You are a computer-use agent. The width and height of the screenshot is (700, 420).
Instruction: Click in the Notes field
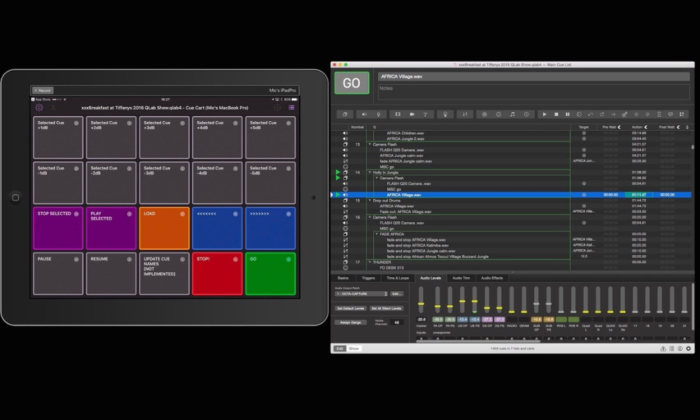click(x=533, y=92)
